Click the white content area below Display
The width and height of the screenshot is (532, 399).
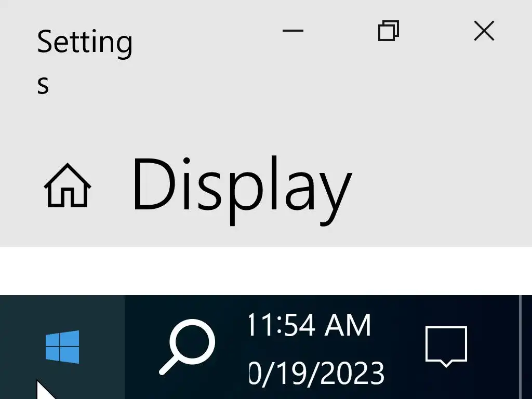coord(266,271)
